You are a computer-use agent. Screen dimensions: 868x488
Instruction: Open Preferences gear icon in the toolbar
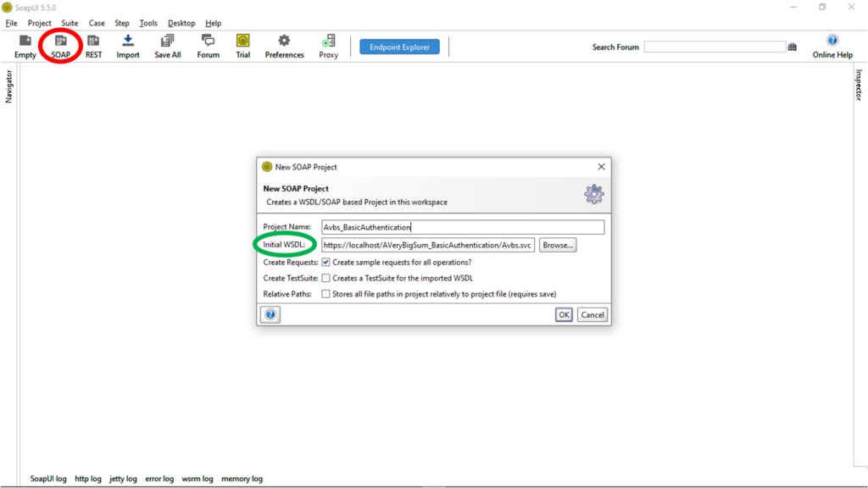pyautogui.click(x=284, y=41)
